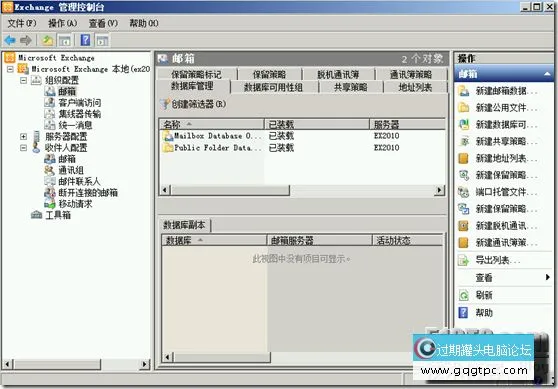Image resolution: width=558 pixels, height=389 pixels.
Task: Switch to 保留策略 tab
Action: [269, 74]
